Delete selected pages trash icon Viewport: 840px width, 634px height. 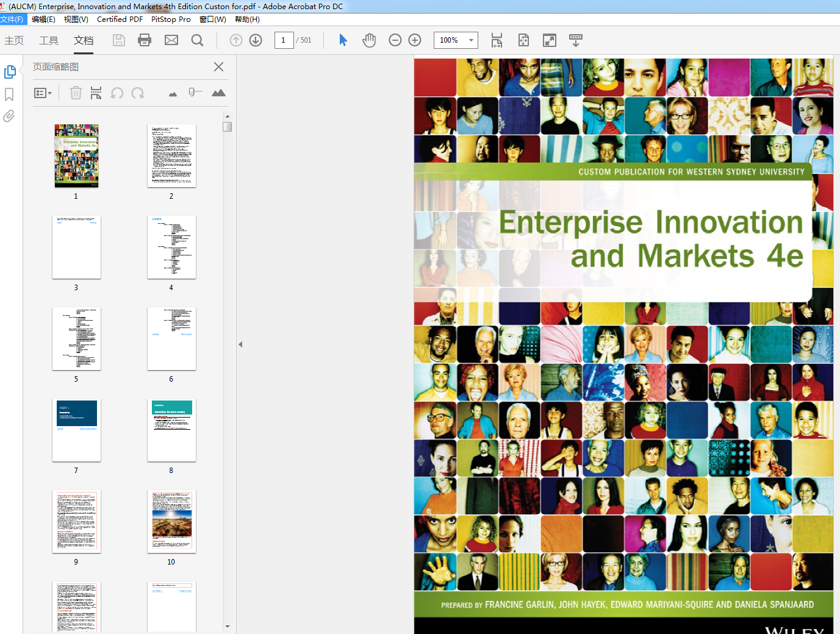(76, 93)
